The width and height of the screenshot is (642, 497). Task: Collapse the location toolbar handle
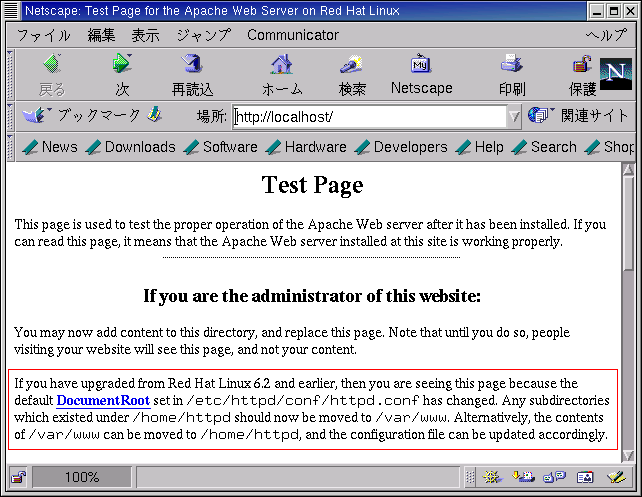point(11,116)
